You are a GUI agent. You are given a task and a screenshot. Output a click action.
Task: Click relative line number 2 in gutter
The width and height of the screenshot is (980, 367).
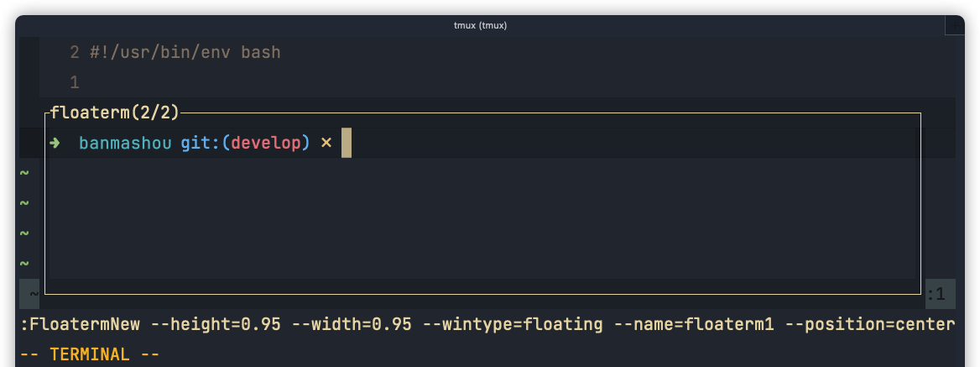click(x=75, y=52)
